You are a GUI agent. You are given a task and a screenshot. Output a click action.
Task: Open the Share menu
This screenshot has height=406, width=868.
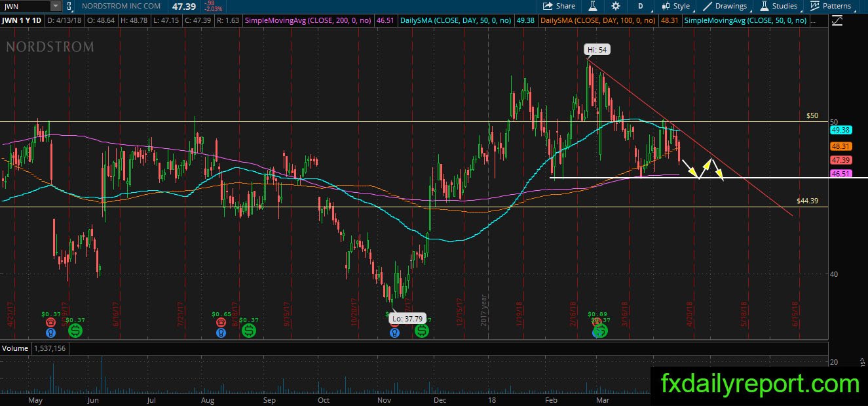pyautogui.click(x=559, y=6)
